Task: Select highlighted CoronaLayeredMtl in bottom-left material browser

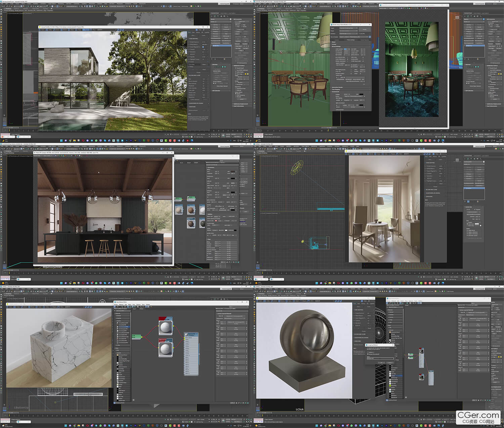Action: point(123,327)
